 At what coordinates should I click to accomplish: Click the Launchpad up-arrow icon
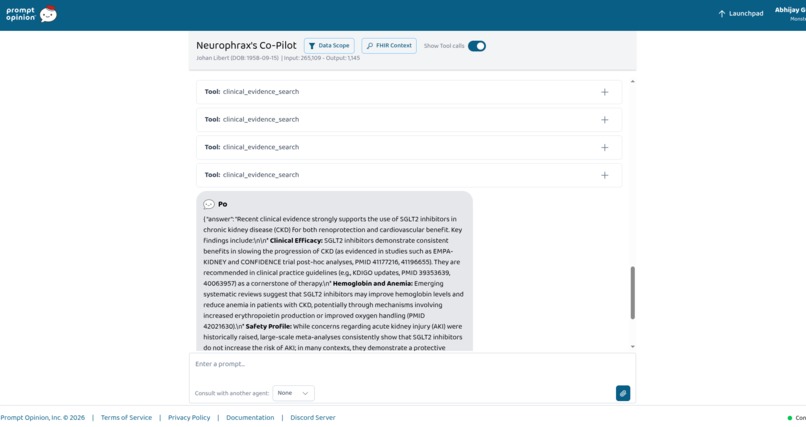click(x=722, y=14)
